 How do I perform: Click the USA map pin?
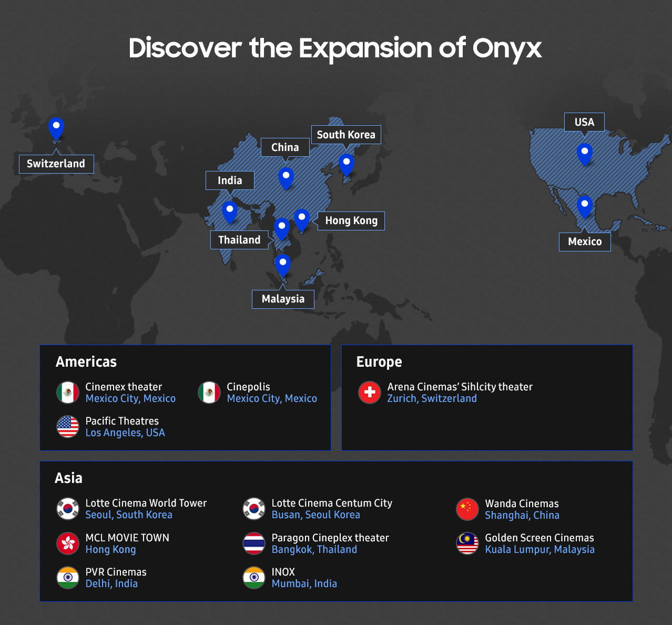click(x=585, y=154)
